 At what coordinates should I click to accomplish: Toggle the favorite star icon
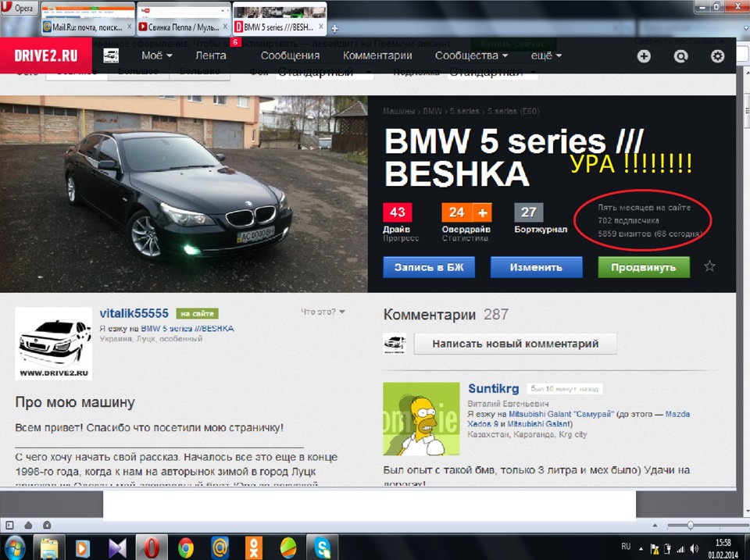click(709, 266)
